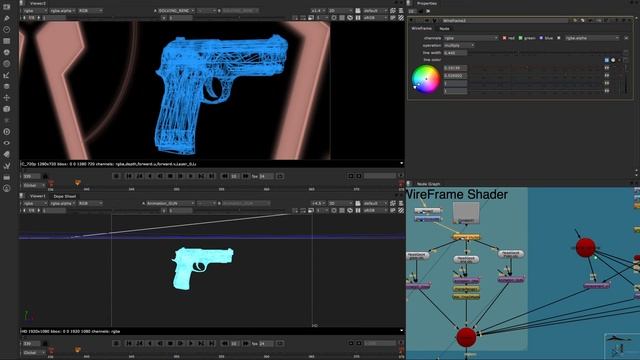
Task: Click the line width value field
Action: click(x=455, y=53)
